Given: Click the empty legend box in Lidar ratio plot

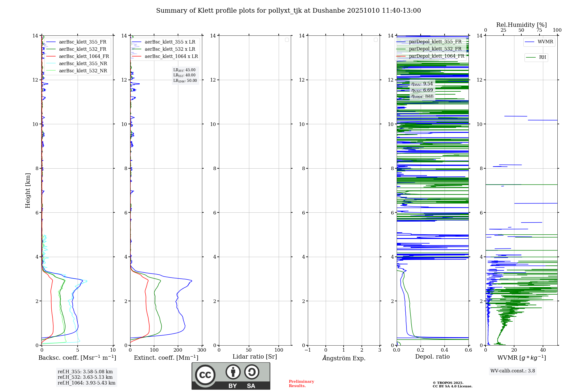Looking at the screenshot, I should [x=287, y=40].
